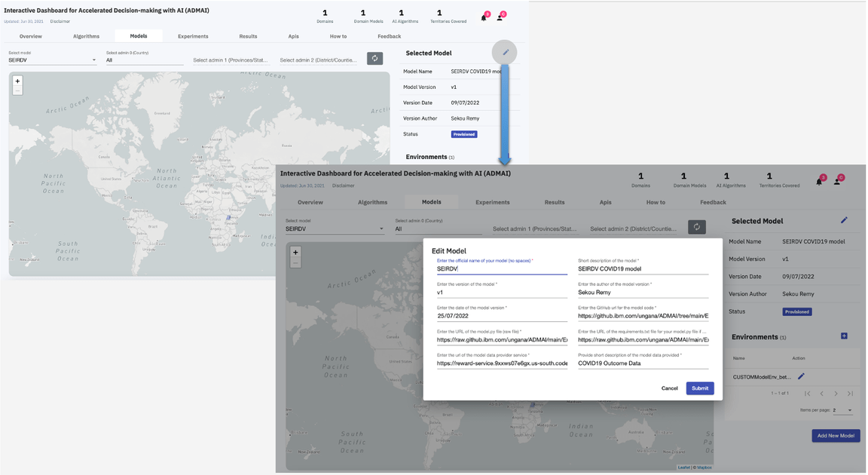Open the Items per page dropdown
This screenshot has height=475, width=868.
(842, 410)
